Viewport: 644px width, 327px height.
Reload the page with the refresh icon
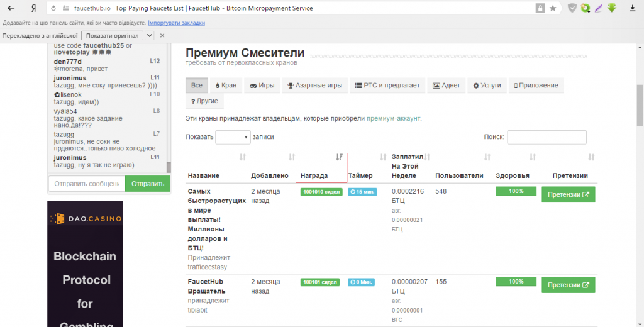[53, 8]
